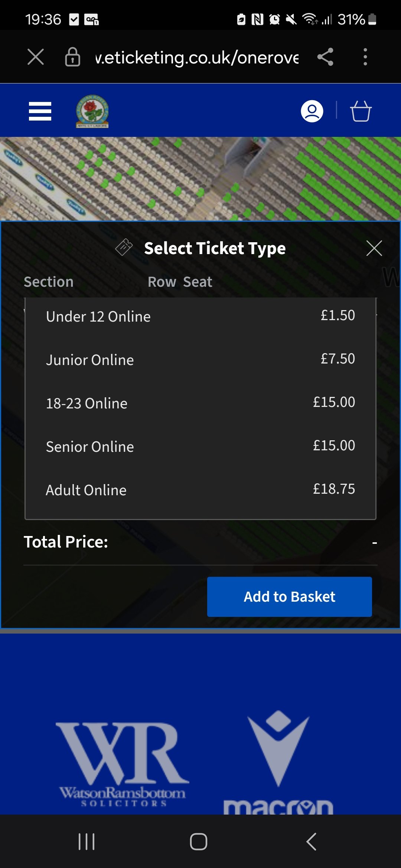401x868 pixels.
Task: Choose Adult Online £18.75 ticket
Action: coord(200,490)
